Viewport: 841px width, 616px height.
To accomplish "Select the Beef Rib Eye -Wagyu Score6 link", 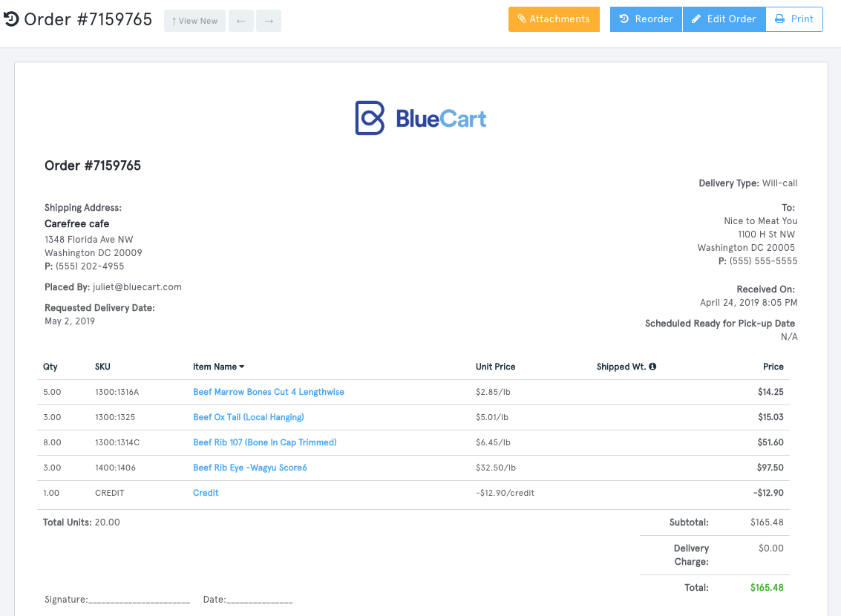I will pos(250,468).
